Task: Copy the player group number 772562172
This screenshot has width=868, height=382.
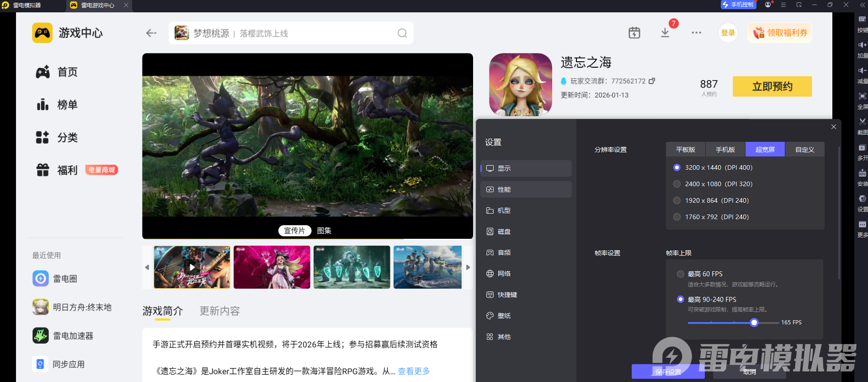Action: (652, 81)
